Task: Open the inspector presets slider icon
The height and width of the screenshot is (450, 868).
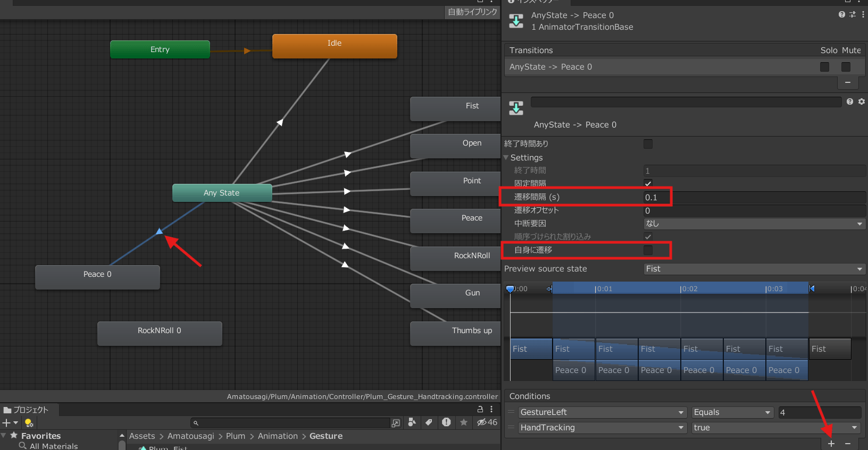Action: click(x=853, y=15)
